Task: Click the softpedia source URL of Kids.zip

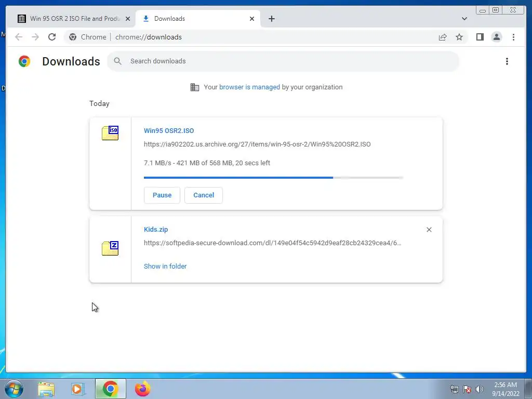Action: [272, 243]
